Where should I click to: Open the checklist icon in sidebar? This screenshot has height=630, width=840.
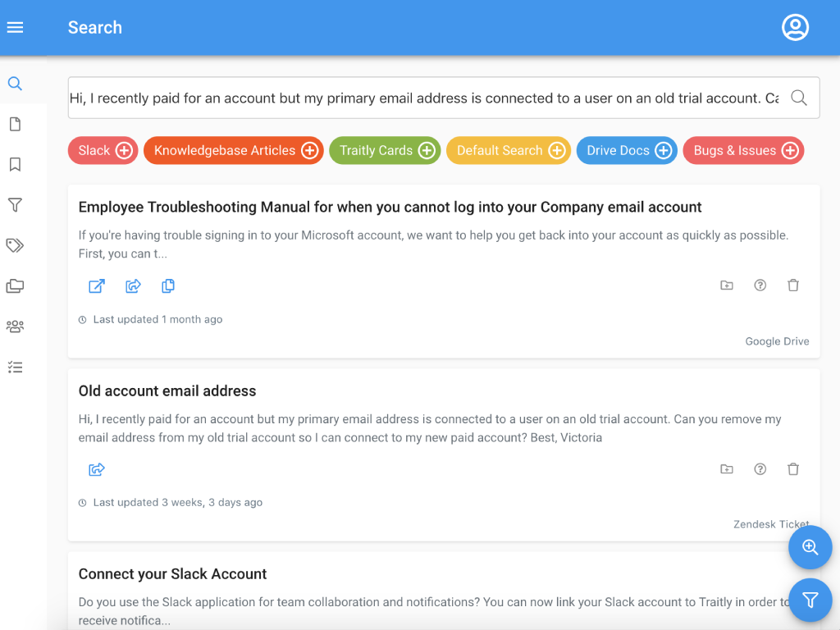[15, 367]
